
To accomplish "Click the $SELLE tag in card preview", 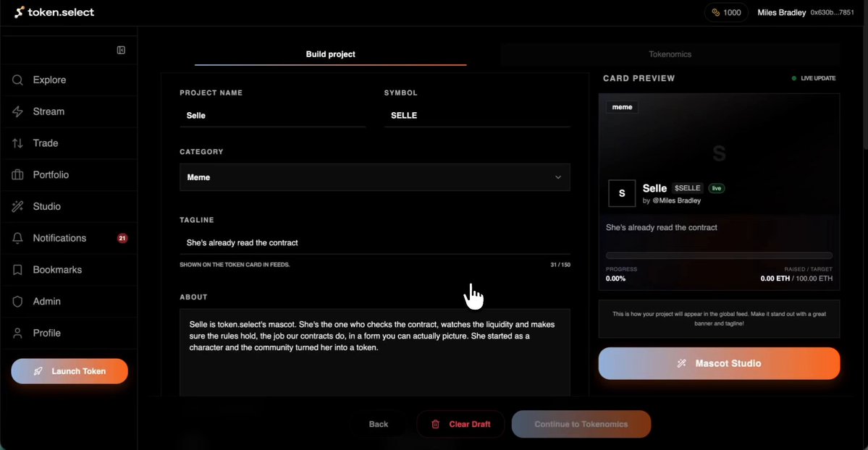I will [688, 188].
